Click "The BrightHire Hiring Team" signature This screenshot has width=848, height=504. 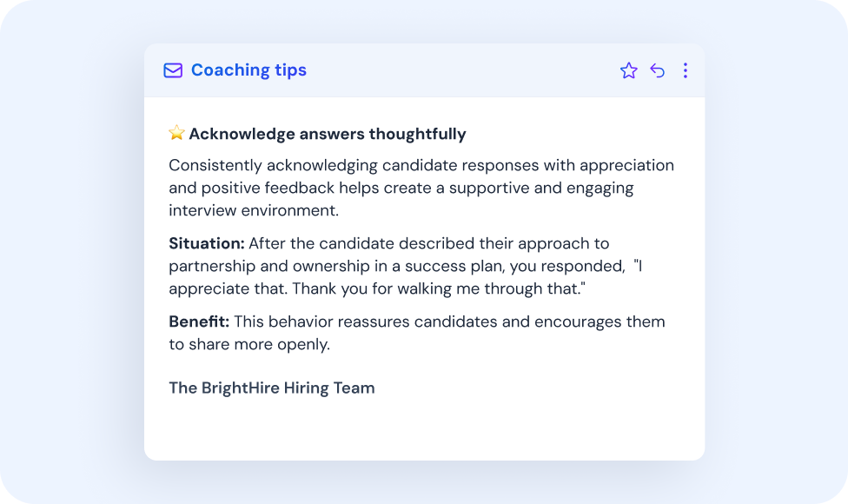click(272, 388)
